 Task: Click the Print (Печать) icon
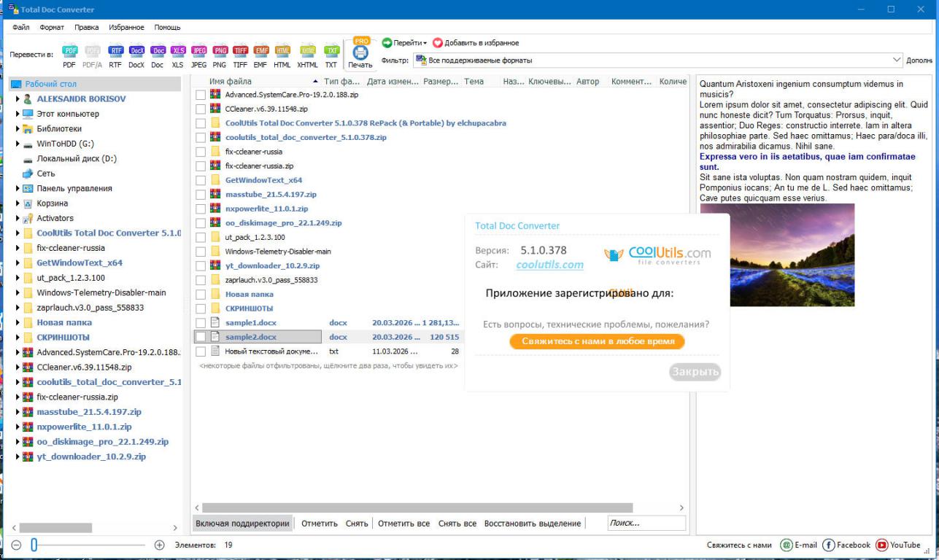pos(360,53)
